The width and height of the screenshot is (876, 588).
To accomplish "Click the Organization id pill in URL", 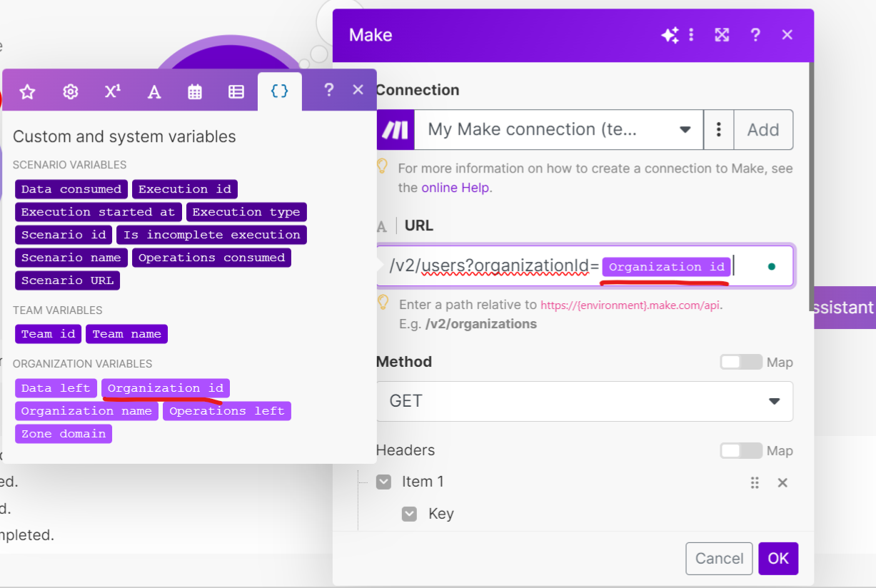I will pos(667,267).
